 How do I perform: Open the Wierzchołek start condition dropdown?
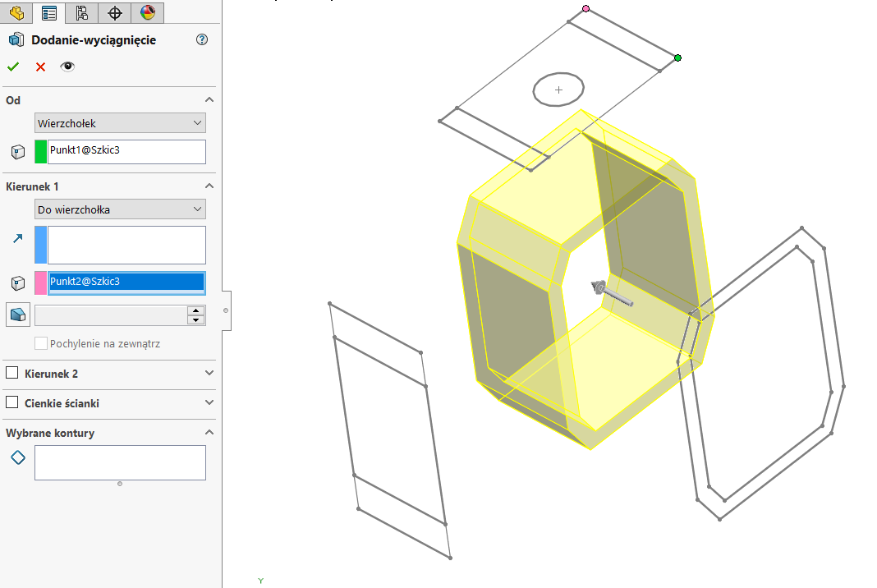(x=120, y=123)
